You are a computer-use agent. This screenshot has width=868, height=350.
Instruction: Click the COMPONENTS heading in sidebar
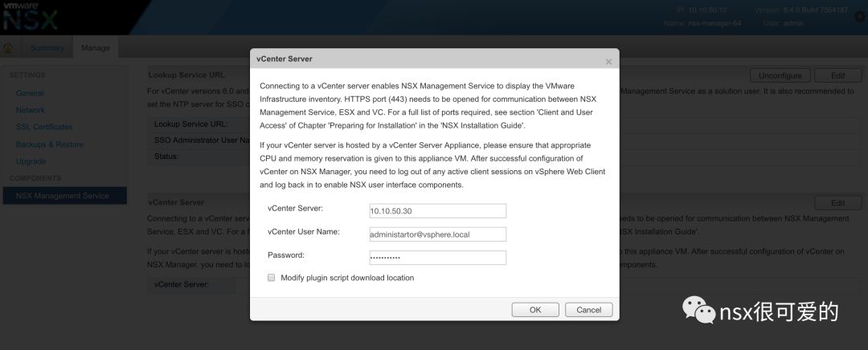pyautogui.click(x=35, y=178)
